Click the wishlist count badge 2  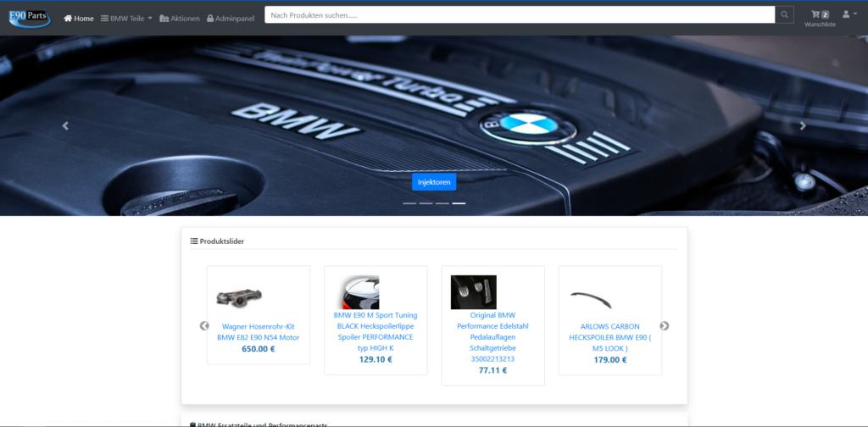click(825, 15)
